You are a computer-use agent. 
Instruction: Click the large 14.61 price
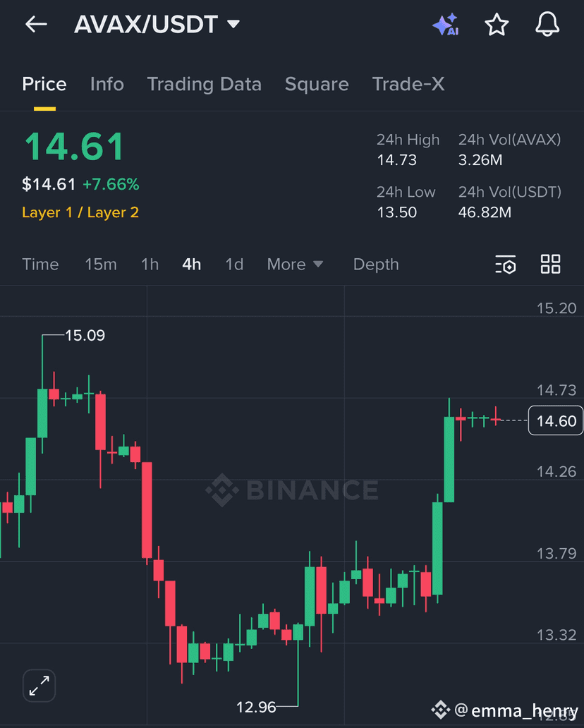[74, 147]
